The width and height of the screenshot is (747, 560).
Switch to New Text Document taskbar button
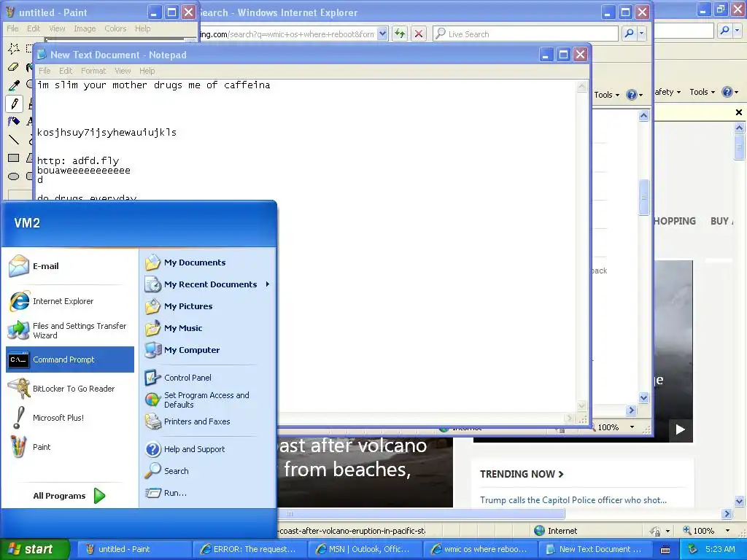pos(596,549)
